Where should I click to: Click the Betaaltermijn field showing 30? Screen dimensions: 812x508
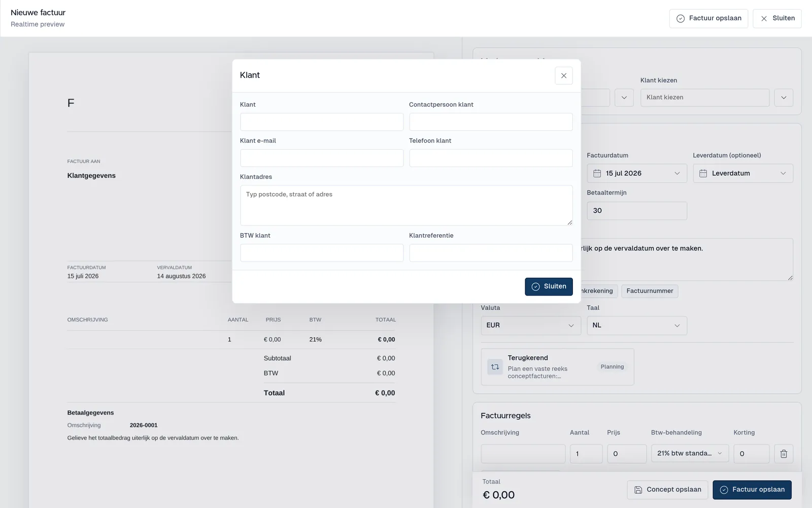coord(636,211)
